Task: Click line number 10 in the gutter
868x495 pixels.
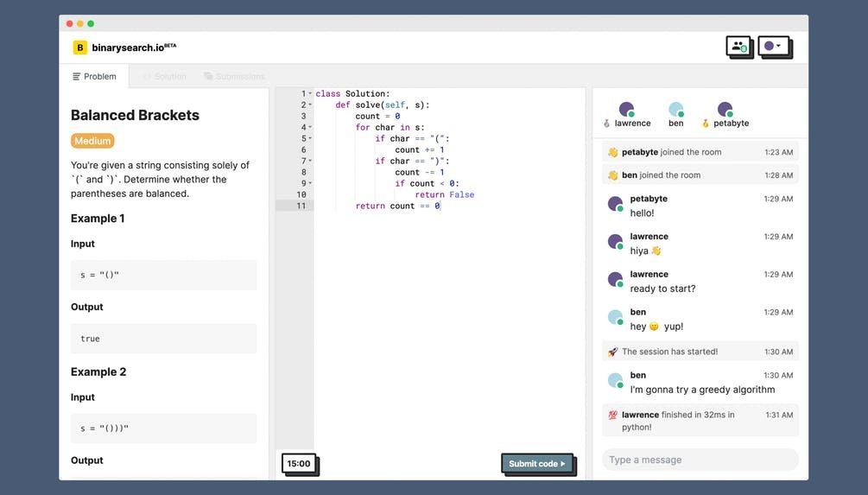Action: coord(301,194)
